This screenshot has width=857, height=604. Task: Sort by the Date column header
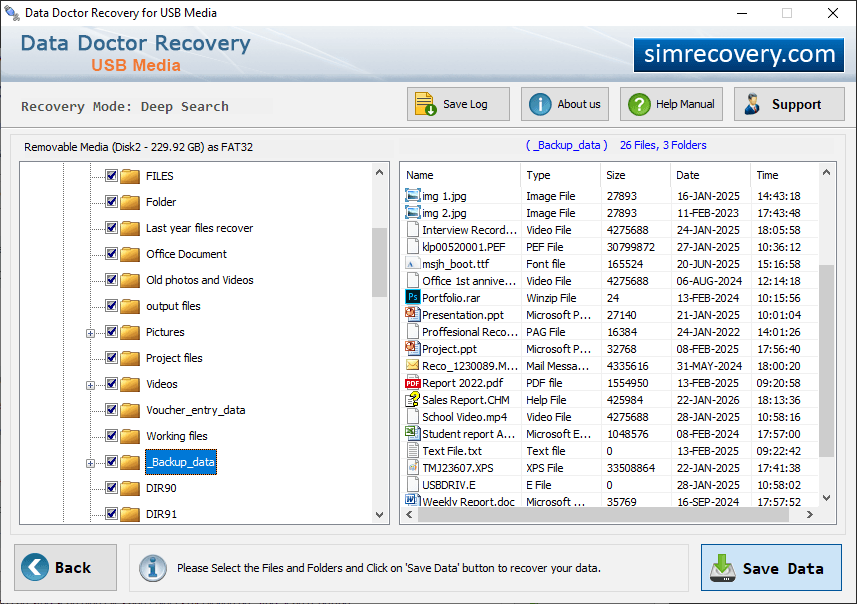[710, 175]
